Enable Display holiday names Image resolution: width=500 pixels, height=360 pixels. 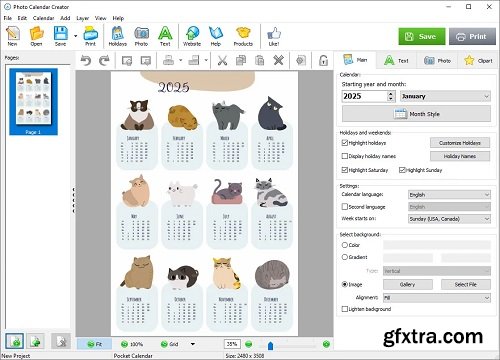(x=345, y=156)
